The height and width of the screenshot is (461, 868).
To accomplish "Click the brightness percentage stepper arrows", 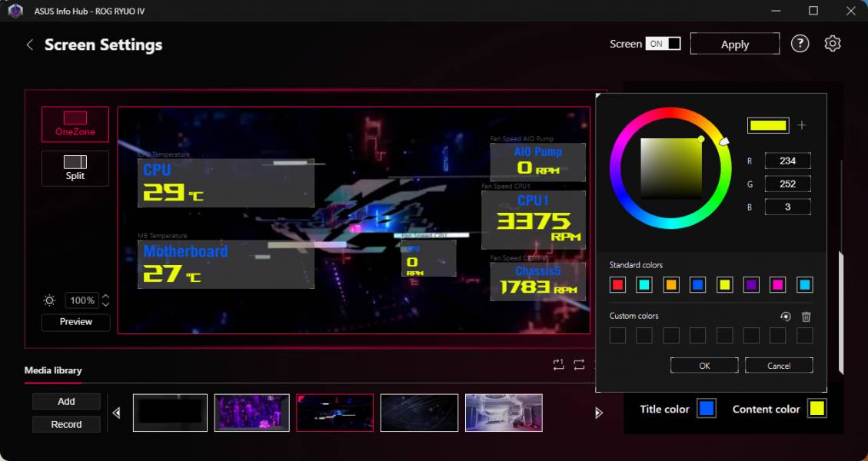I will pyautogui.click(x=106, y=300).
